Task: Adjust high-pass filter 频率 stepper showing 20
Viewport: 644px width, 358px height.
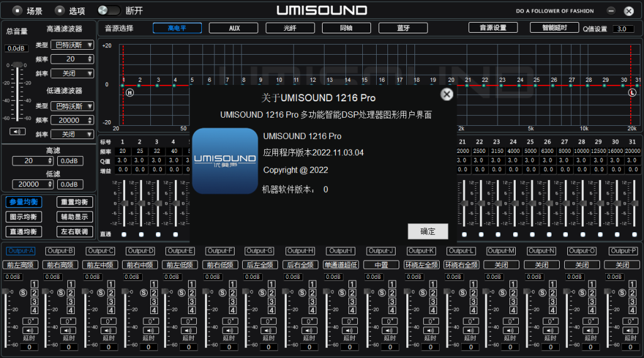Action: 73,59
